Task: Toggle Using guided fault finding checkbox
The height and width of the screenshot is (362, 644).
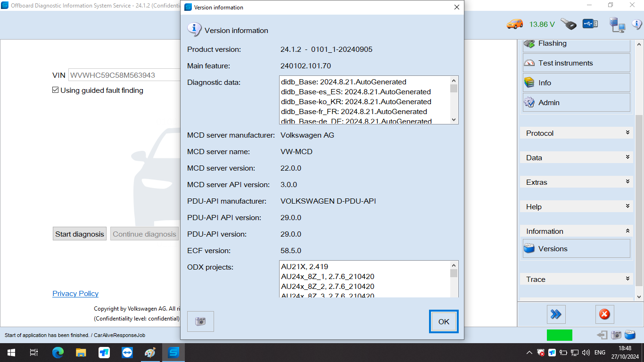Action: click(56, 90)
